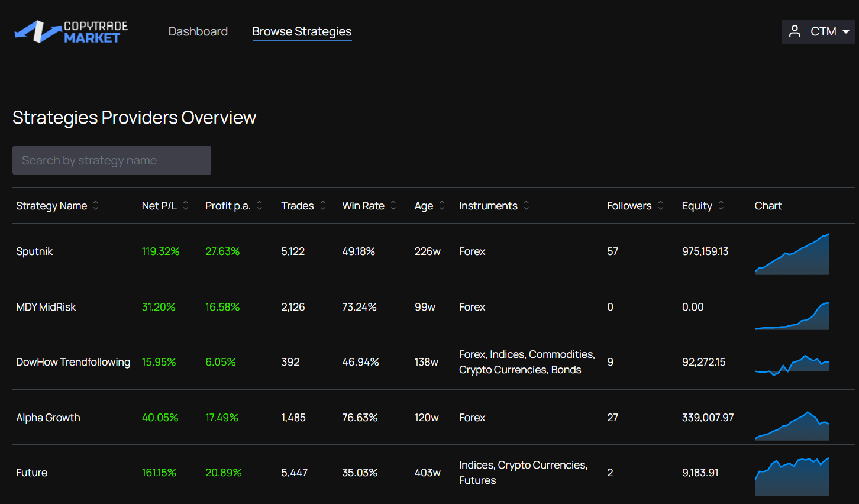Click Future's equity 9,183.91
Screen dimensions: 859x504
[700, 473]
